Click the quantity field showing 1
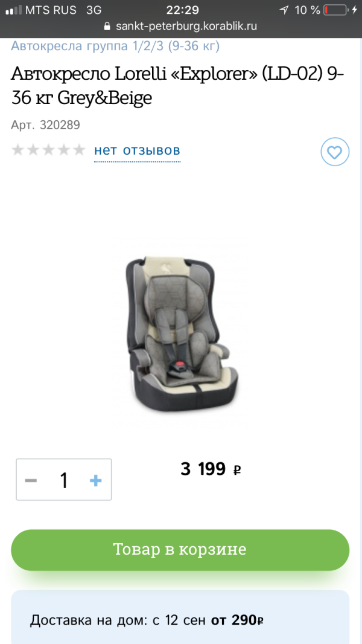Image resolution: width=362 pixels, height=644 pixels. point(63,480)
